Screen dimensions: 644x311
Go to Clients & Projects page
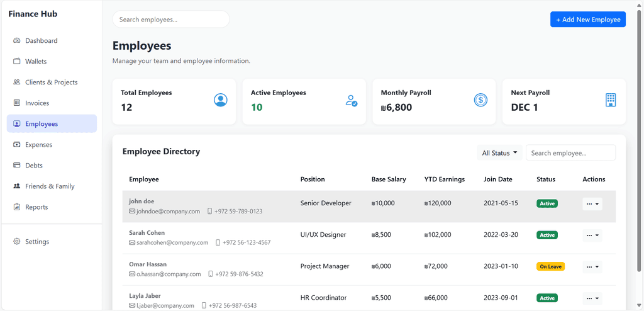pos(52,82)
